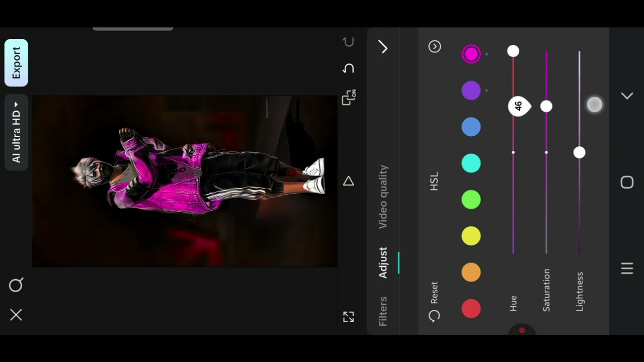Tap the video preview of the character
The width and height of the screenshot is (644, 362).
tap(185, 181)
